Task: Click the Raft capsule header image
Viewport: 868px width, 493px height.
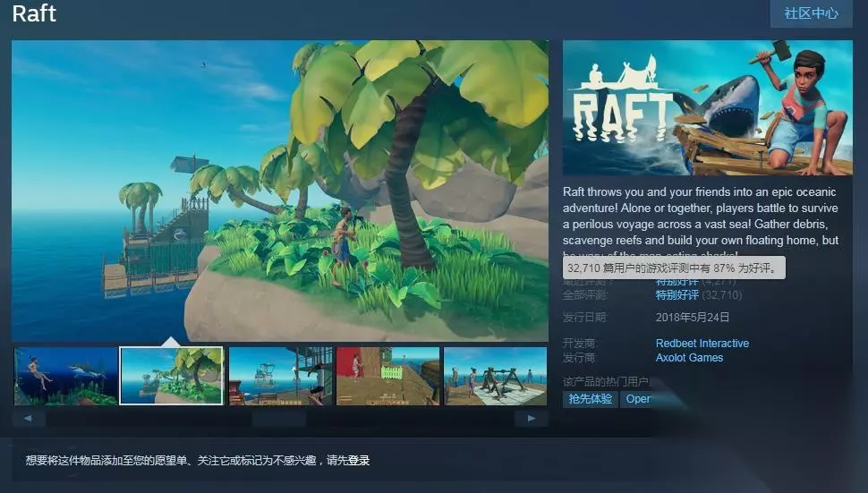Action: click(708, 108)
